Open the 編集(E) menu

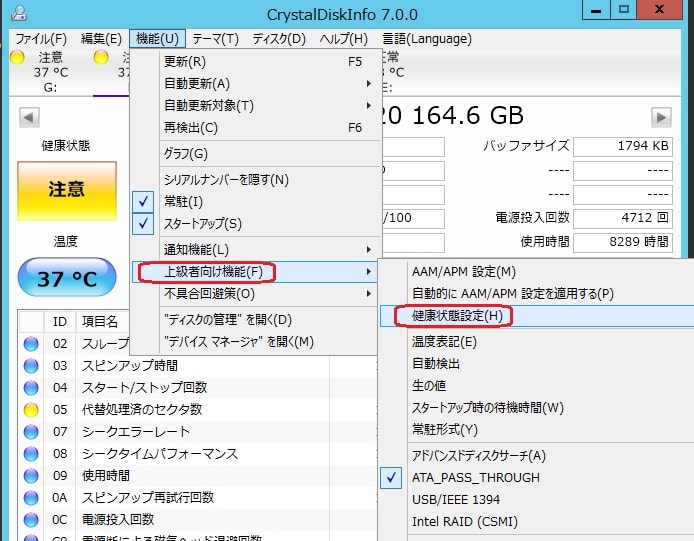pos(101,39)
